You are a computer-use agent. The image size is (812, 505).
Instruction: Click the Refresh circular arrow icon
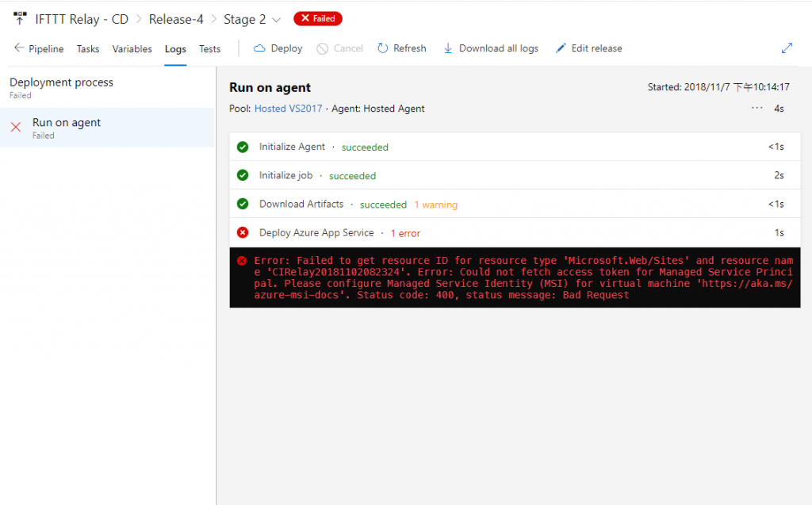(x=383, y=48)
